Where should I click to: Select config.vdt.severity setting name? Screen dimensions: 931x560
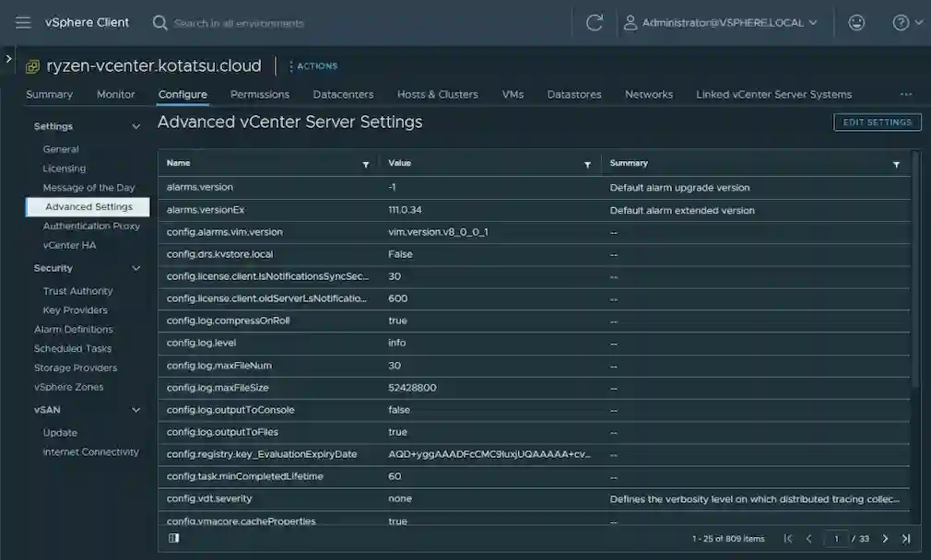coord(209,499)
